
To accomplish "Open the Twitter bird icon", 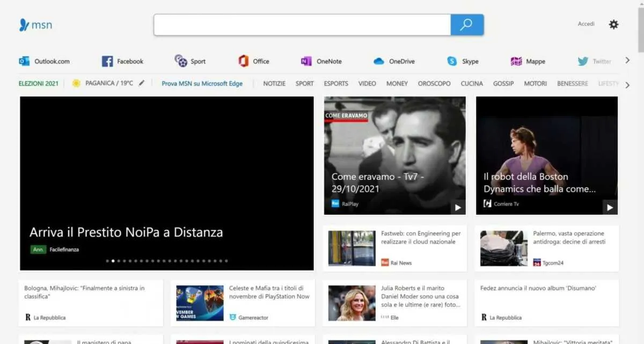I will [x=583, y=61].
